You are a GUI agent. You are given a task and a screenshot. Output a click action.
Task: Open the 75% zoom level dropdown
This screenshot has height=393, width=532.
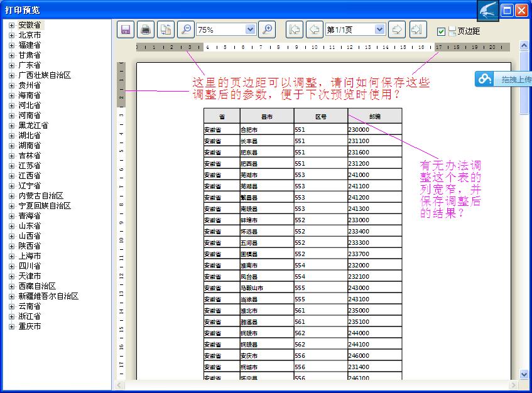coord(250,30)
